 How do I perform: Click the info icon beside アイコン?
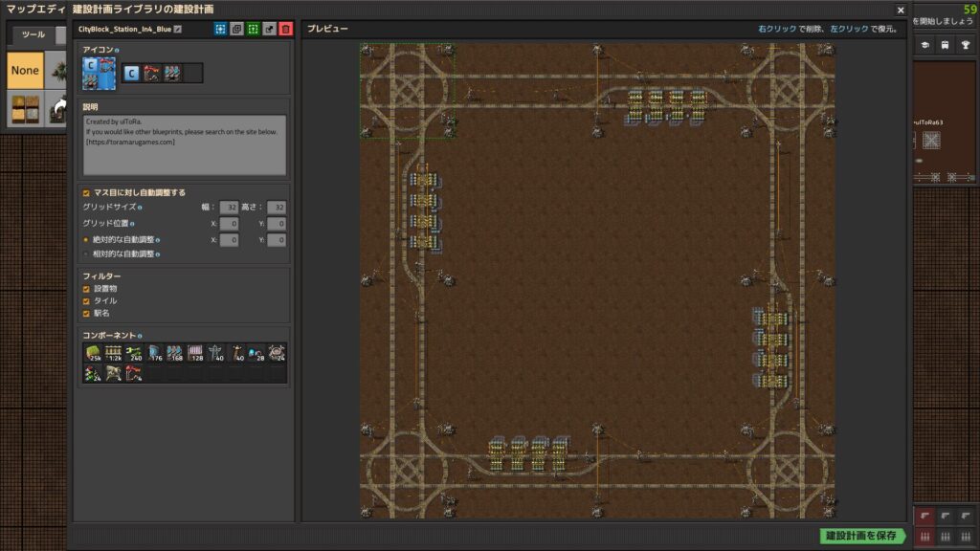pos(117,50)
